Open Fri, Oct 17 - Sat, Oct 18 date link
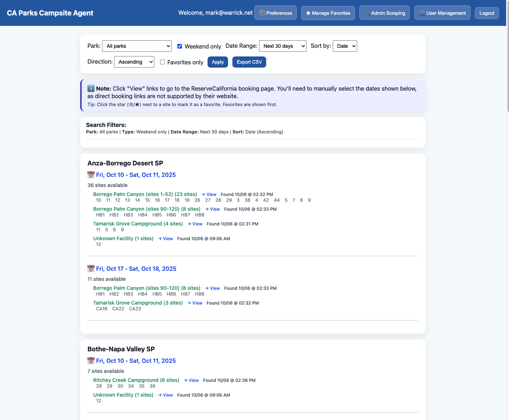The image size is (509, 420). (136, 269)
